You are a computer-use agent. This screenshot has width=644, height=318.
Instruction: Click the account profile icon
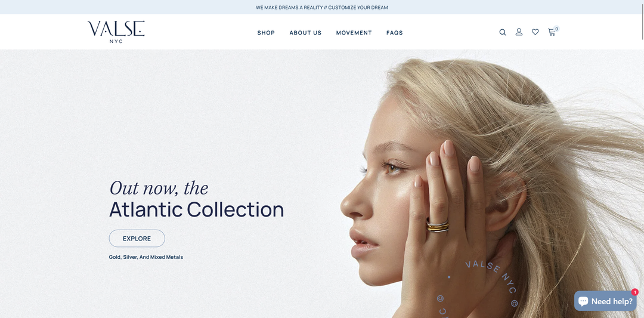(x=519, y=32)
